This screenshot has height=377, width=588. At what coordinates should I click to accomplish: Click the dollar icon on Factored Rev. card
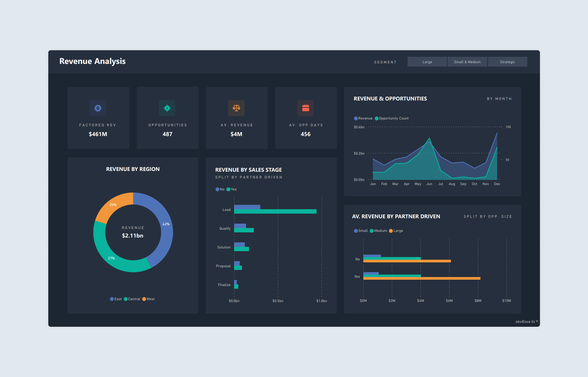[98, 108]
